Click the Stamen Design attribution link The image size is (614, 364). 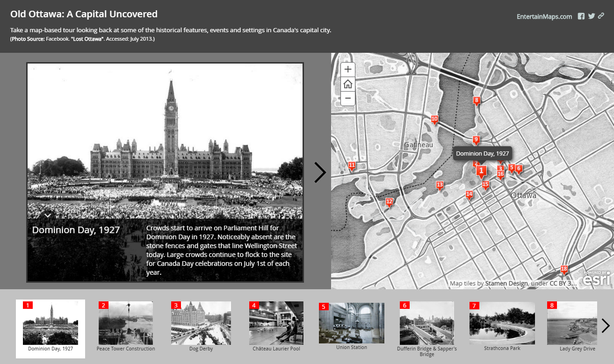[x=506, y=283]
